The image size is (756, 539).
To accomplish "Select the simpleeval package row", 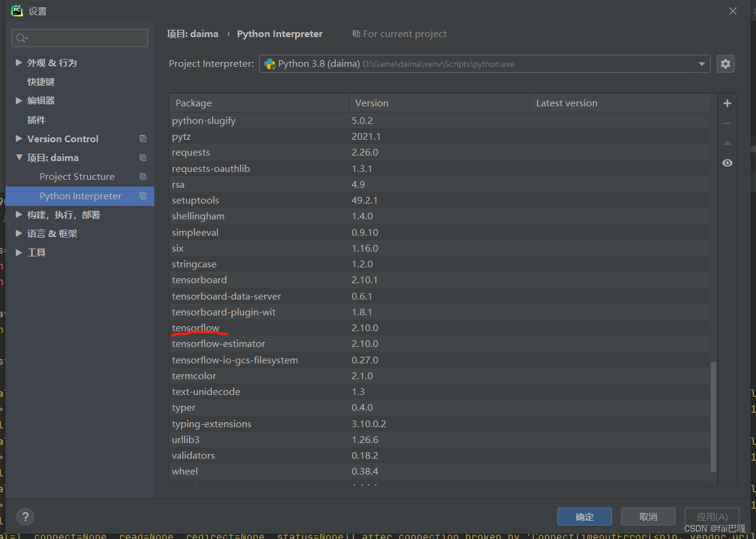I will [x=440, y=232].
